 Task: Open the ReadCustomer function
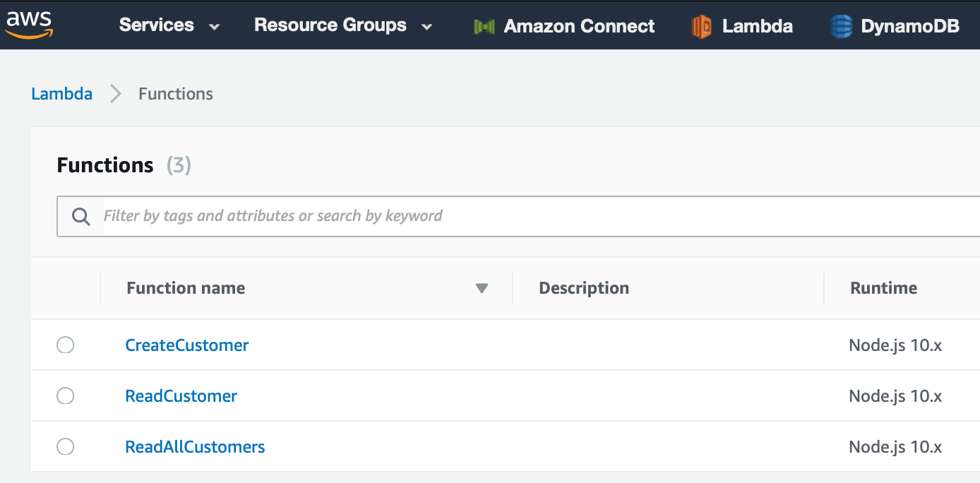181,396
